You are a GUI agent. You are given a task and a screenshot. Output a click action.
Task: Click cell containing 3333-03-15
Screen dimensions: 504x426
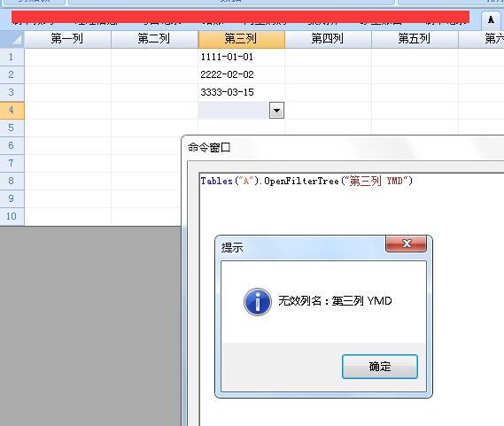pos(242,93)
